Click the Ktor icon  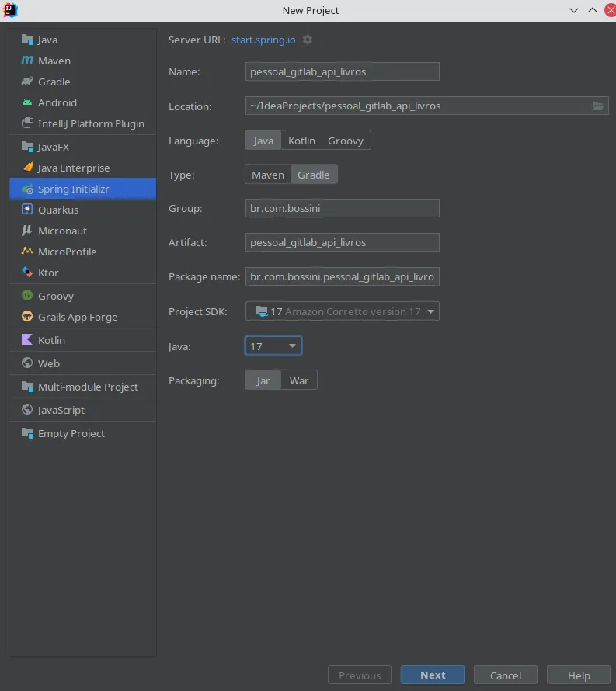pyautogui.click(x=27, y=273)
